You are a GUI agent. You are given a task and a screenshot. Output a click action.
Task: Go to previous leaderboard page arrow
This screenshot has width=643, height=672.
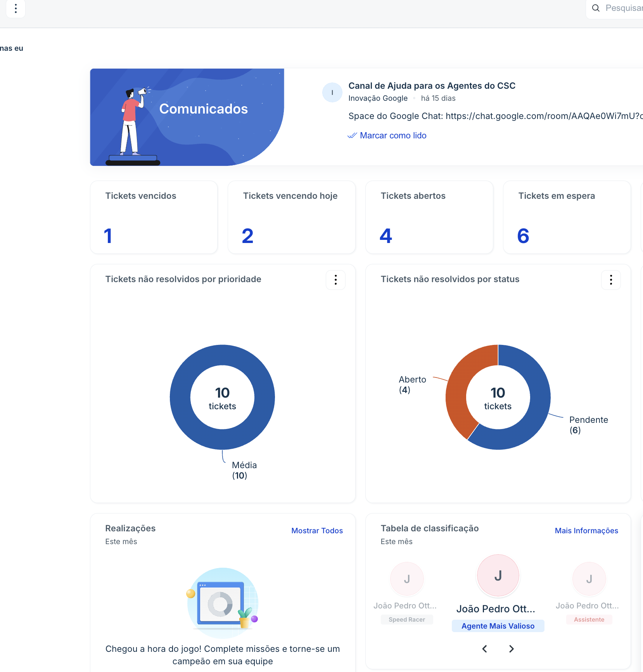click(x=485, y=649)
